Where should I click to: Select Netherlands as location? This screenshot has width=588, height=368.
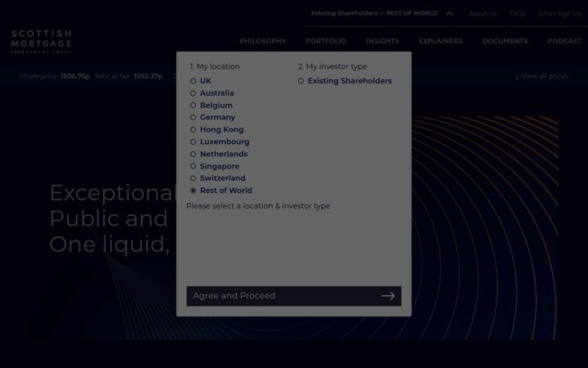[193, 154]
